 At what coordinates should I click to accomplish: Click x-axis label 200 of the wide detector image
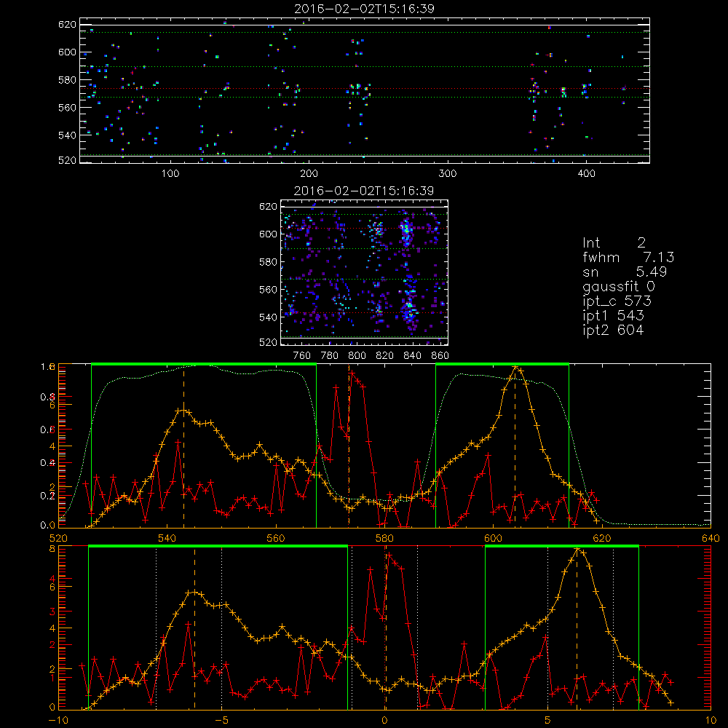tap(309, 174)
